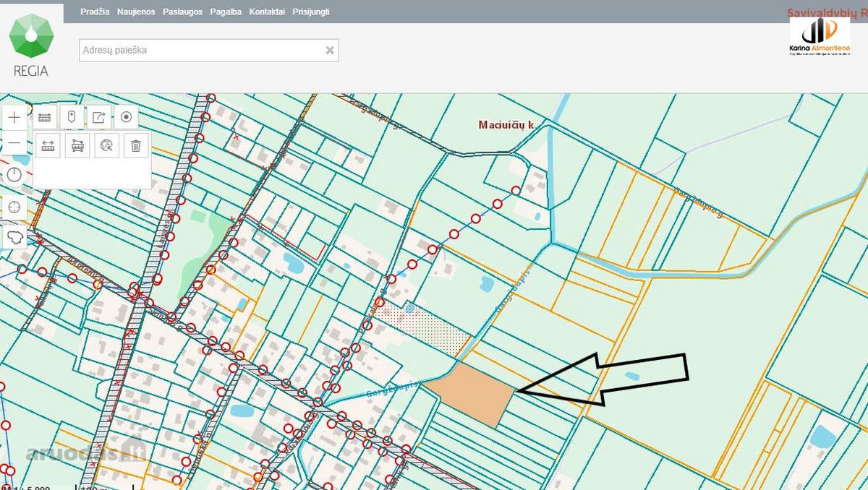This screenshot has width=868, height=490.
Task: Show full Lithuania extent
Action: coord(15,236)
